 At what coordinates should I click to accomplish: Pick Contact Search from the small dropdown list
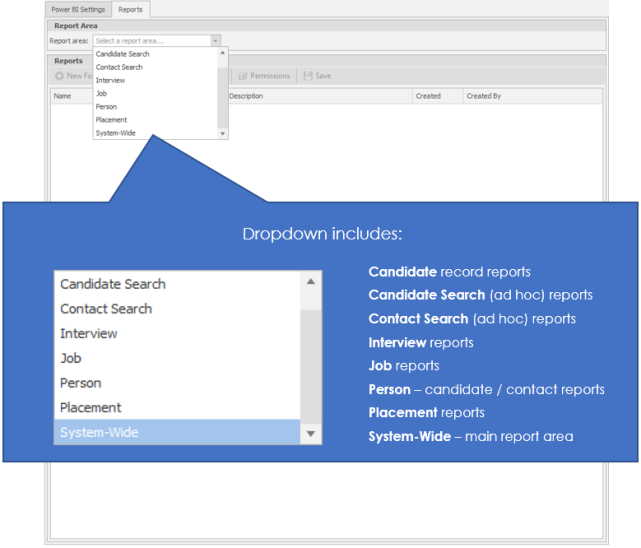click(119, 67)
